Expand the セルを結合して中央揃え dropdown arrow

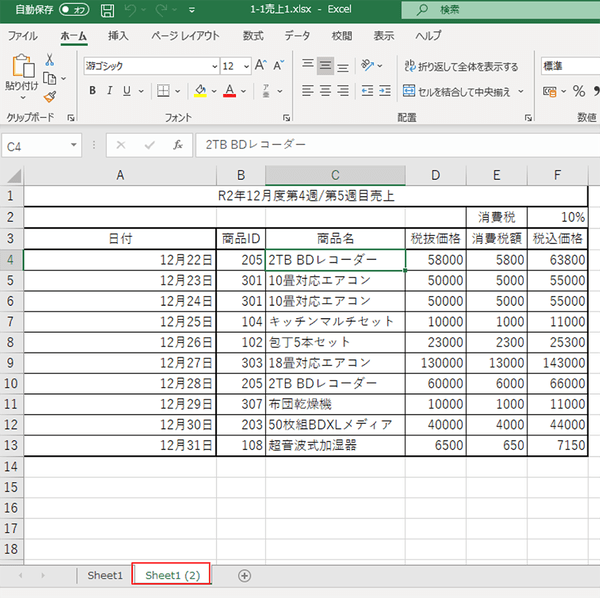[521, 91]
